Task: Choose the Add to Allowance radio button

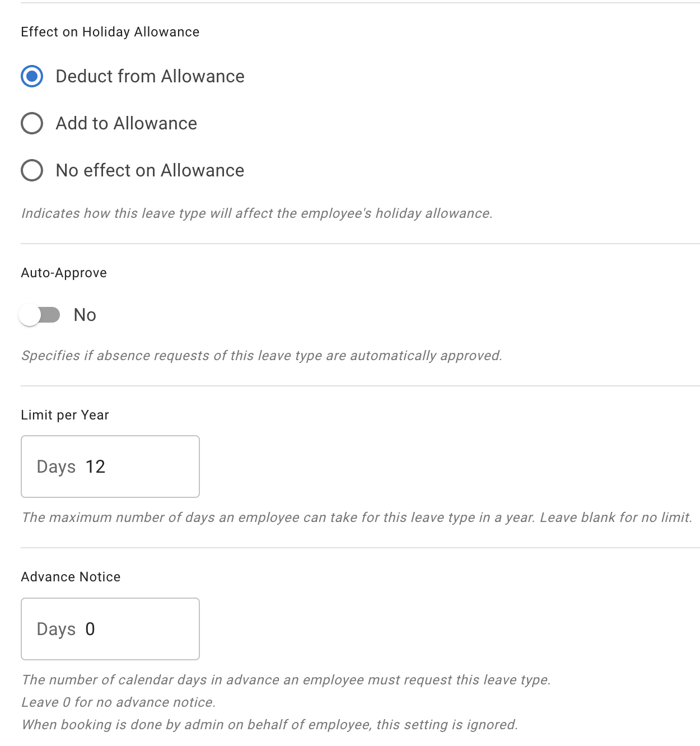Action: [32, 123]
